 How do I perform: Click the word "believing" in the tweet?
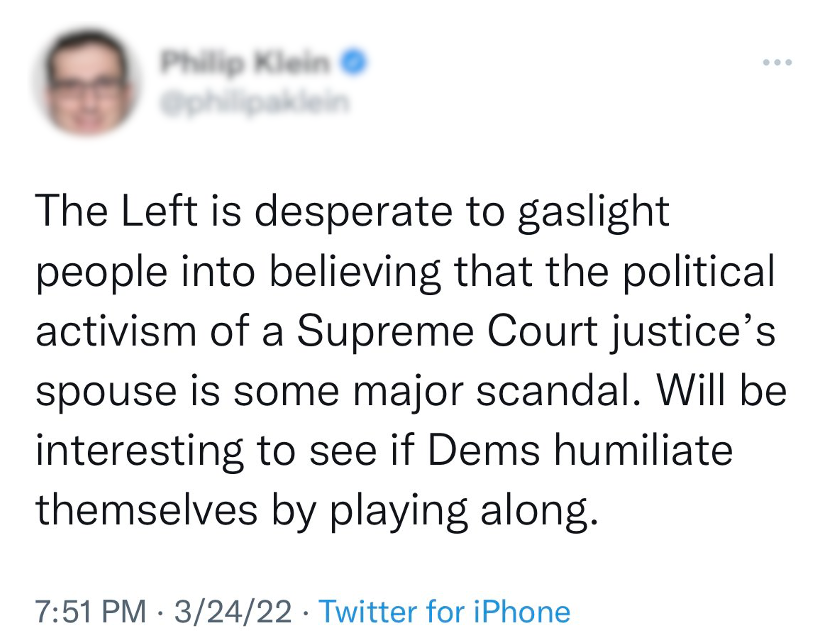[355, 272]
